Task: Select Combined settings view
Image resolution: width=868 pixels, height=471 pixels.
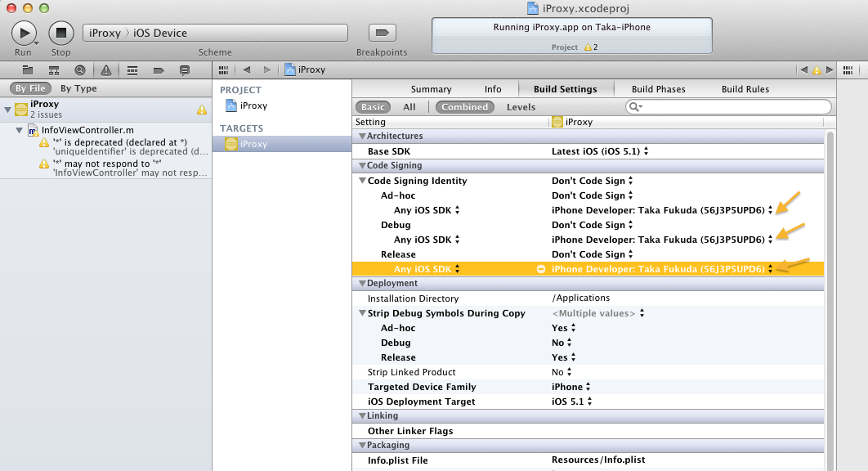Action: click(464, 107)
